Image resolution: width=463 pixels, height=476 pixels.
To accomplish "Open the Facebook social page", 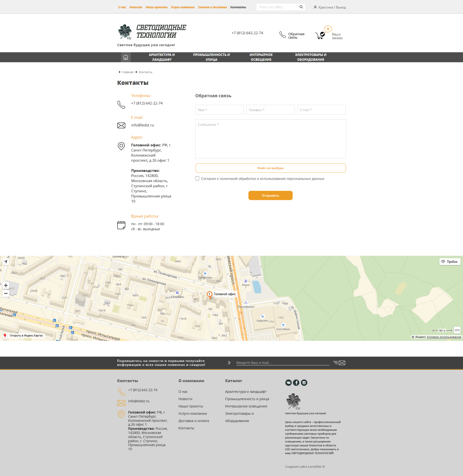I will click(x=296, y=383).
